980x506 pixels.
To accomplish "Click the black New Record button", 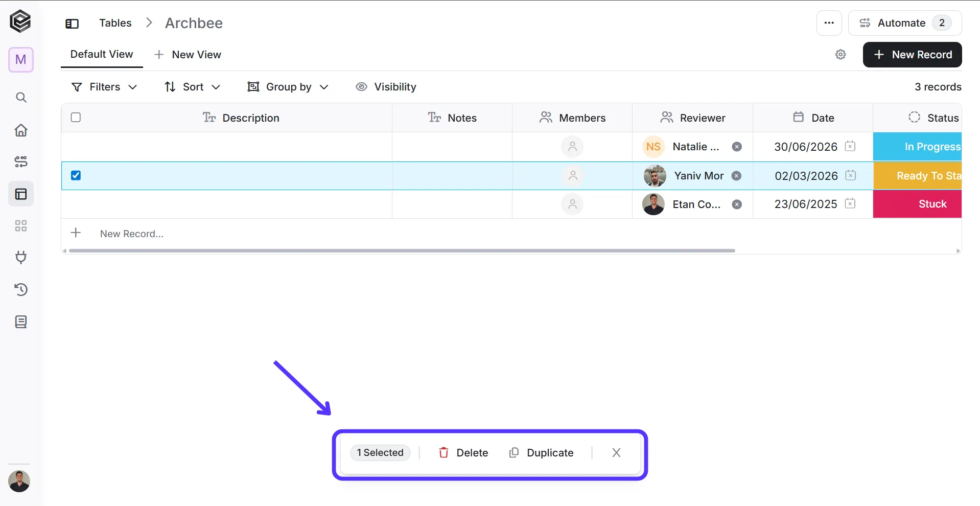I will tap(912, 55).
